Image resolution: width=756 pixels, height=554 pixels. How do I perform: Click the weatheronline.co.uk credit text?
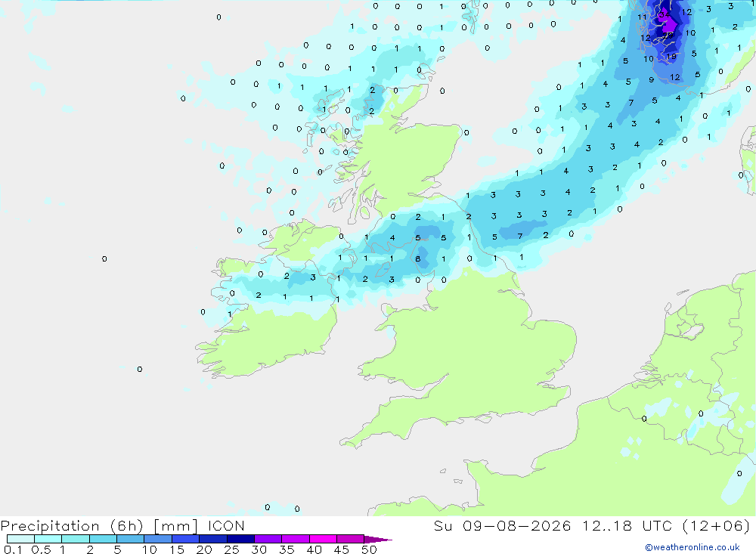click(x=692, y=547)
